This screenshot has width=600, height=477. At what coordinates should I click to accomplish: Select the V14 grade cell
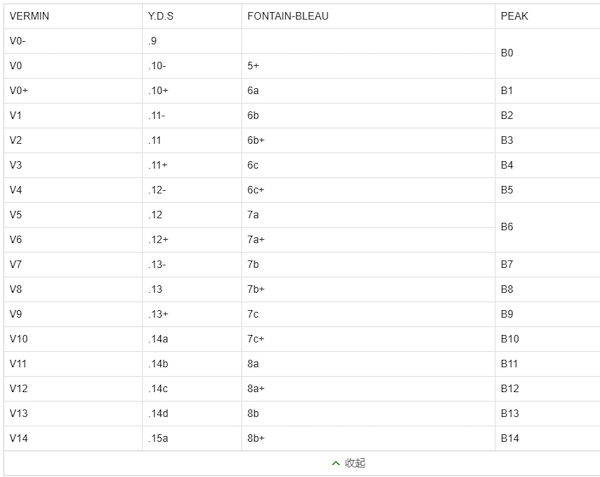click(x=17, y=439)
